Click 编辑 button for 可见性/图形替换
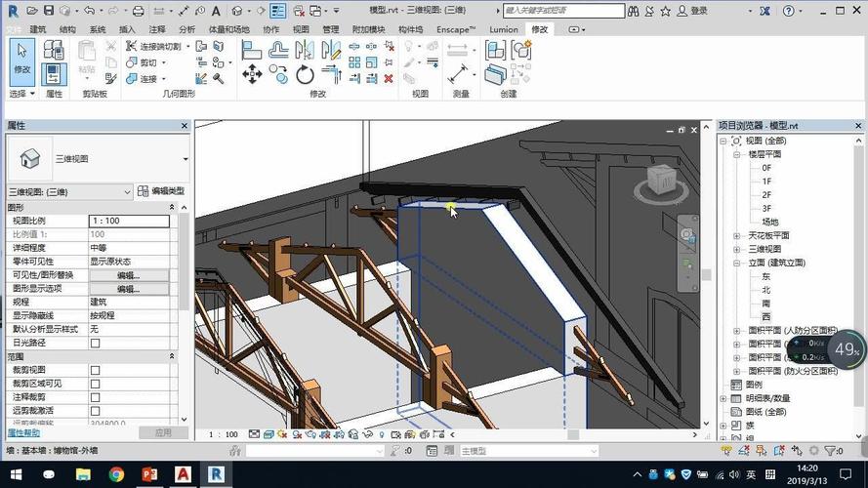The width and height of the screenshot is (868, 488). [x=129, y=275]
